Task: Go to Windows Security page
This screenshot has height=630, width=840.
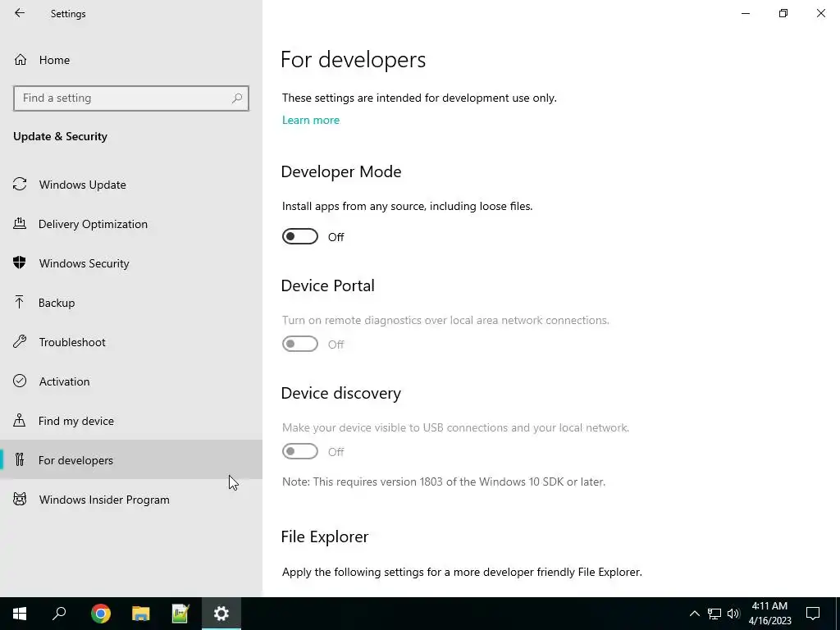Action: pyautogui.click(x=131, y=263)
